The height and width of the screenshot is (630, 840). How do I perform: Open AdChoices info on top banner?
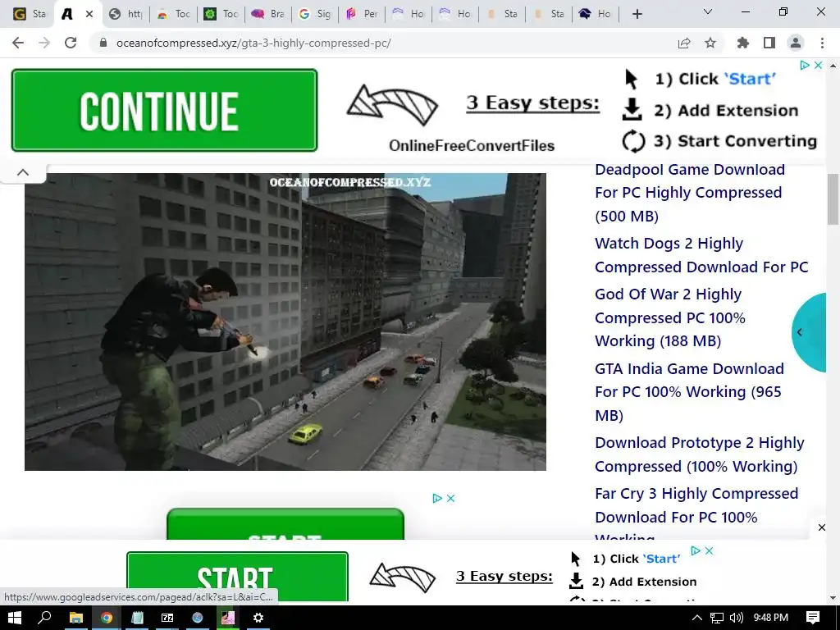pos(805,65)
